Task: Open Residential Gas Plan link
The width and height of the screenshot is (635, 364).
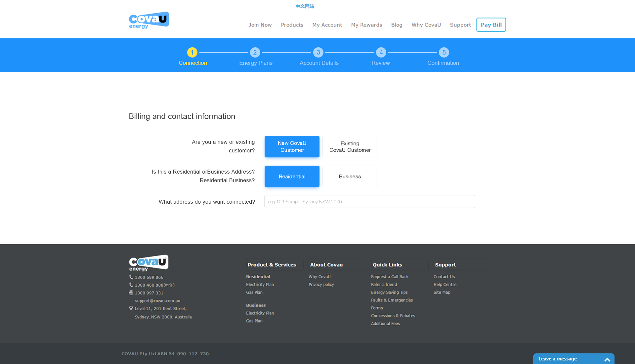Action: tap(254, 292)
